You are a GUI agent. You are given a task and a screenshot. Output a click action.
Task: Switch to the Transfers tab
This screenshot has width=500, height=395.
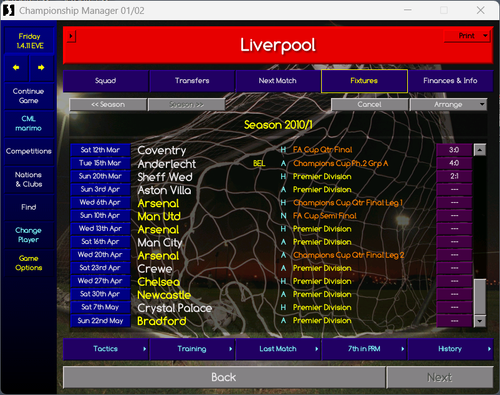[x=192, y=81]
